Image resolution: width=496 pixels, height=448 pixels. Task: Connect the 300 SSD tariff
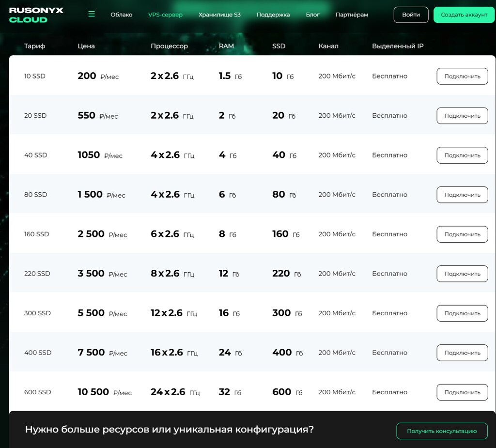462,313
